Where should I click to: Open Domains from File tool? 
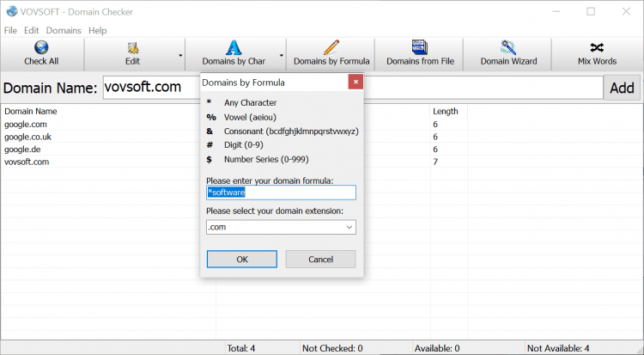tap(420, 48)
